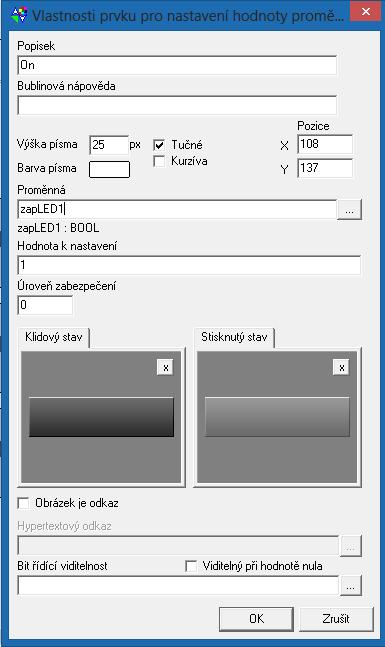
Task: Focus the Bublinová nápověda input field
Action: coord(177,105)
